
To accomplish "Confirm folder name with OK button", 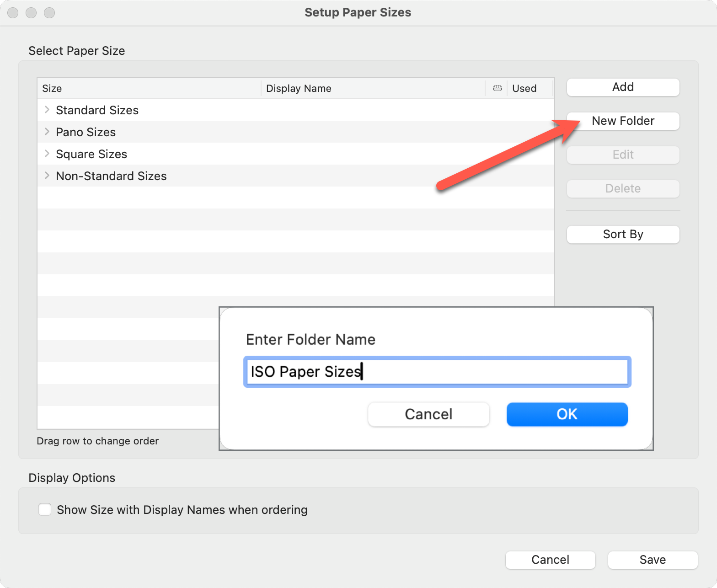I will click(x=567, y=414).
